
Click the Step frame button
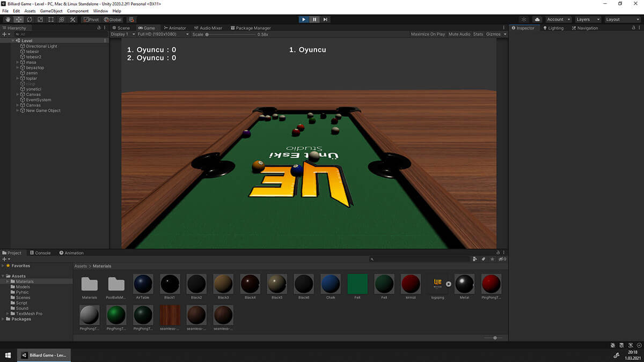click(x=325, y=19)
